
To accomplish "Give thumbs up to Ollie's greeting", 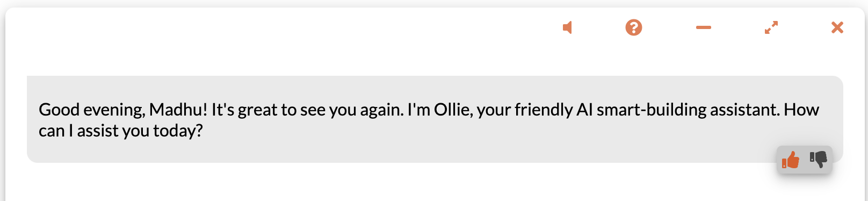I will click(x=791, y=160).
